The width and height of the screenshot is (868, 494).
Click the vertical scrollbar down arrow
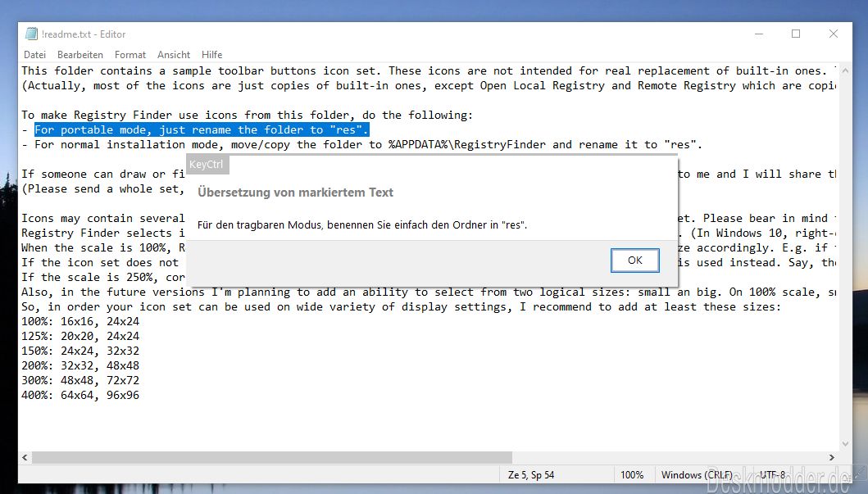pos(845,444)
